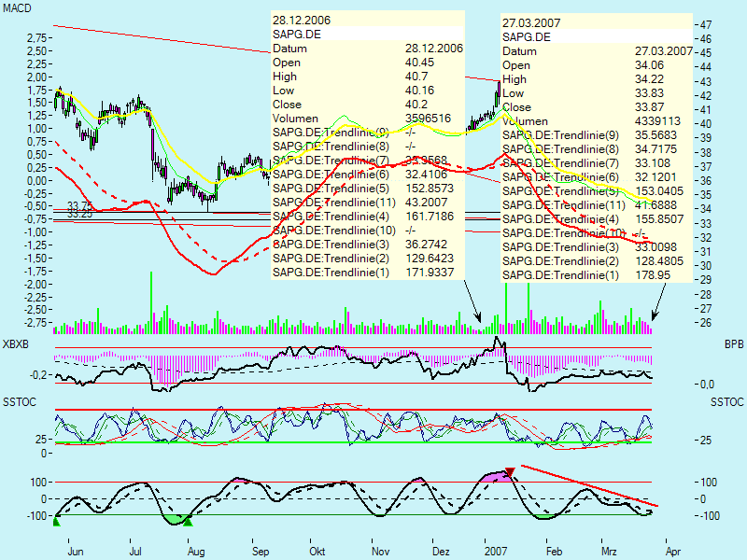Click the green buy triangle near June
The width and height of the screenshot is (747, 560).
[55, 522]
